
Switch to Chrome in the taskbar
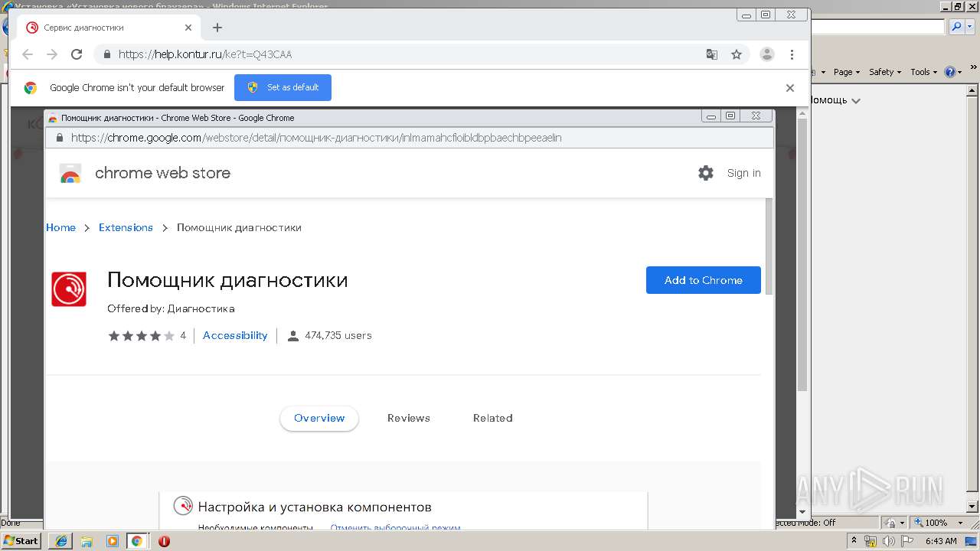tap(137, 541)
